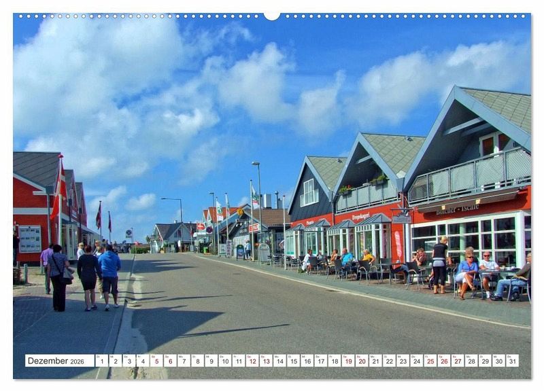
Task: Select day 6 highlighted in red
Action: (x=170, y=361)
